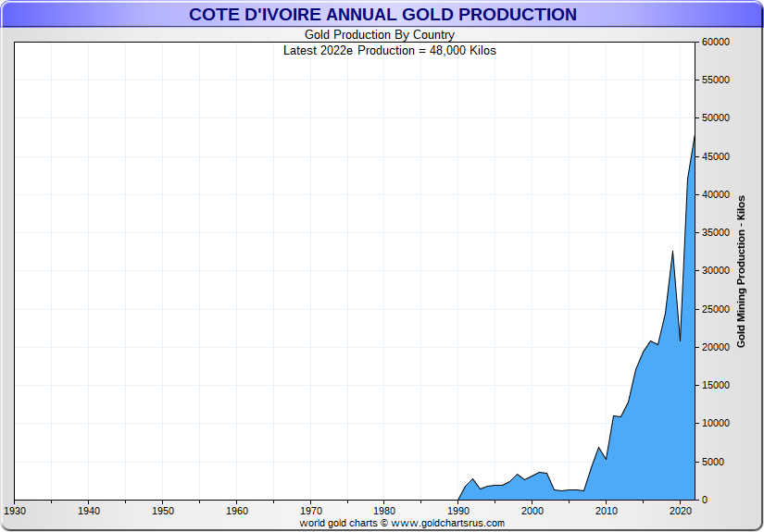The height and width of the screenshot is (532, 764).
Task: Click the 10000 y-axis tick label
Action: click(717, 424)
